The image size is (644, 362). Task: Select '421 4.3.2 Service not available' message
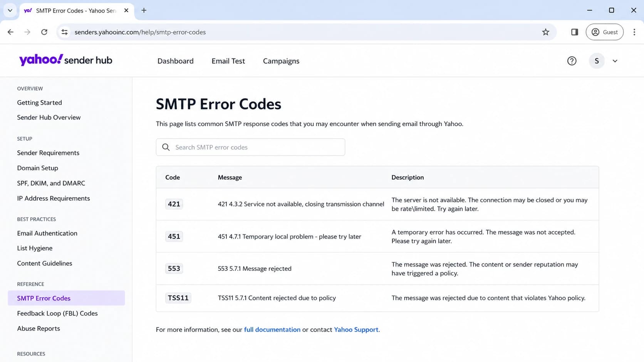coord(301,204)
